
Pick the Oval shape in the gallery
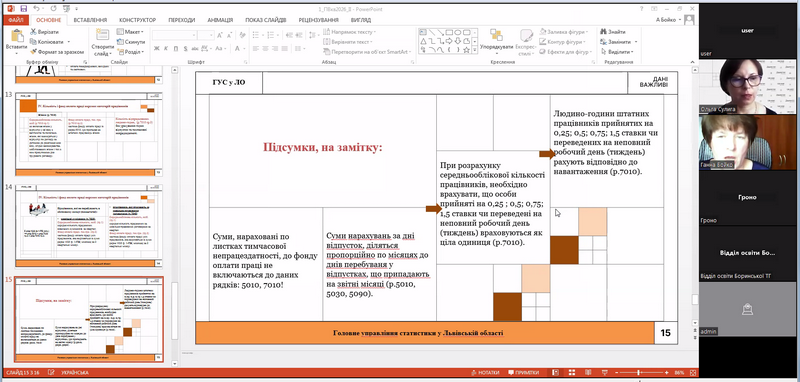pyautogui.click(x=458, y=32)
